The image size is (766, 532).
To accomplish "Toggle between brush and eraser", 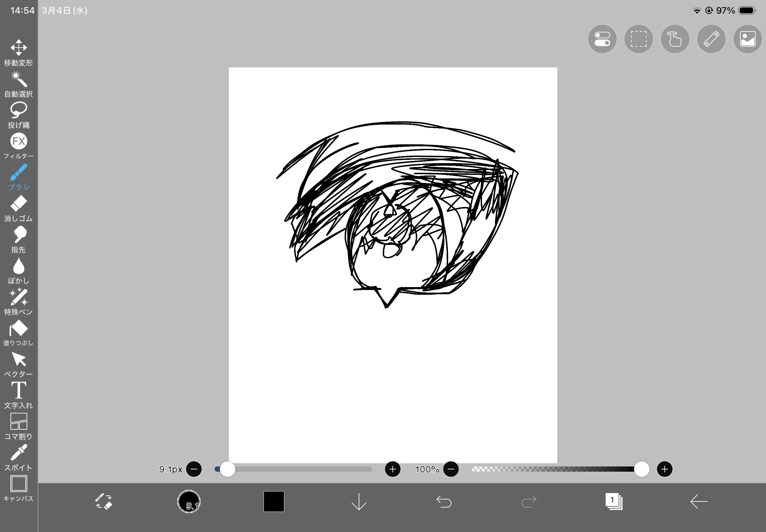I will coord(104,501).
